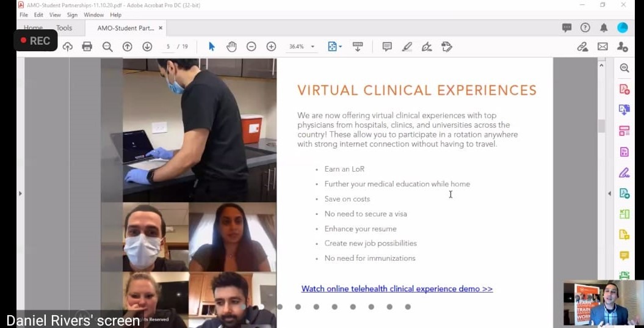Open Create PDF tool in right sidebar
The width and height of the screenshot is (644, 328).
pyautogui.click(x=624, y=89)
